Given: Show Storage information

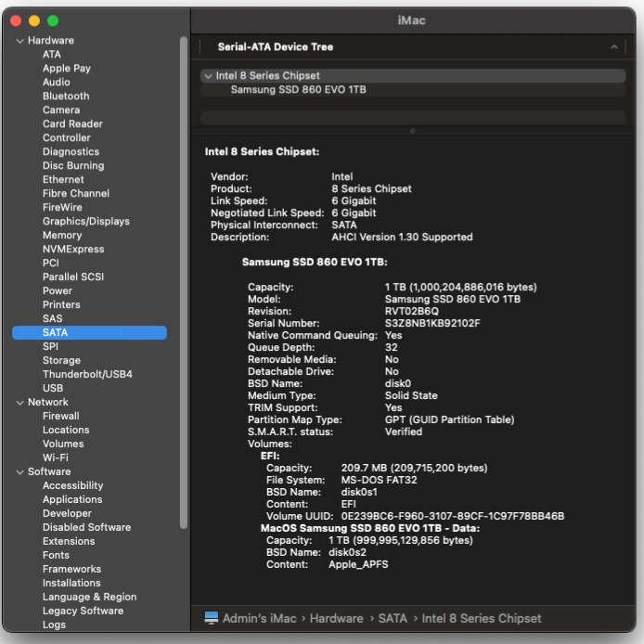Looking at the screenshot, I should [61, 361].
